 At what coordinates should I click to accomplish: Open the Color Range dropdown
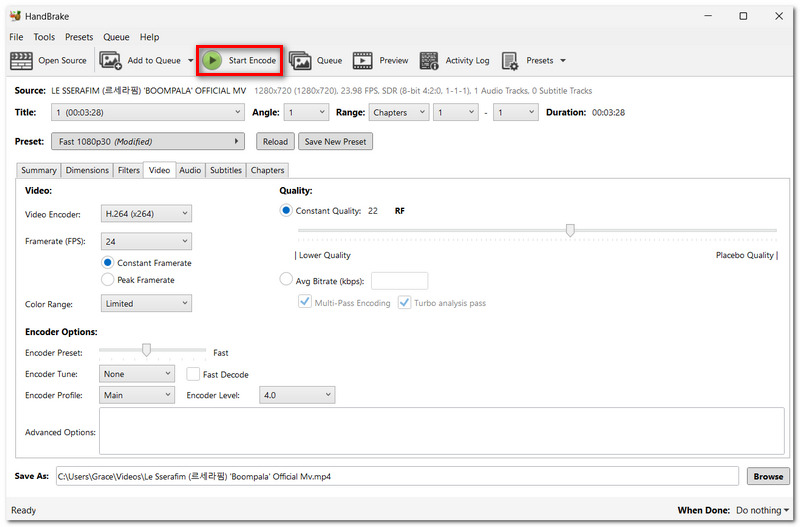pyautogui.click(x=146, y=304)
